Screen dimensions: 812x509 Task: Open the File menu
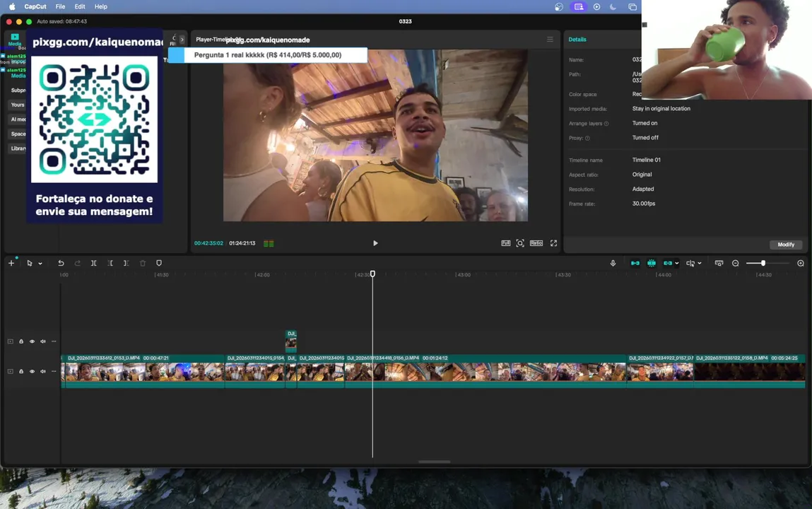click(60, 7)
